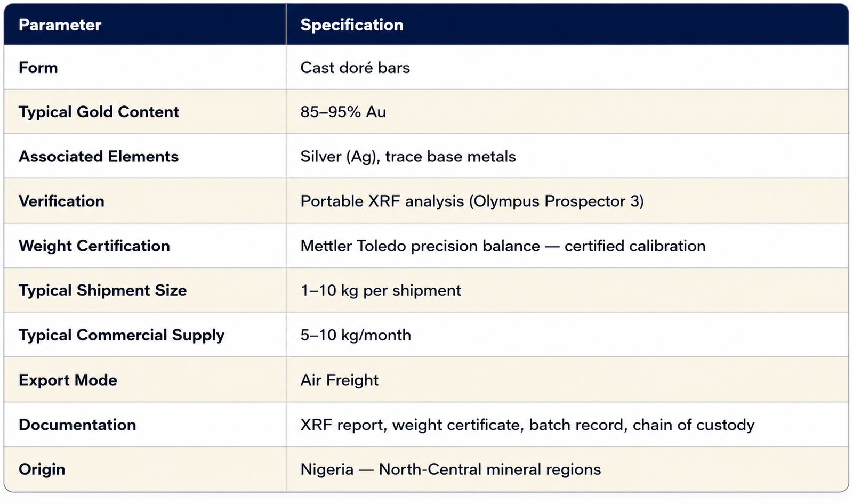
Task: Select the Associated Elements label
Action: point(99,157)
